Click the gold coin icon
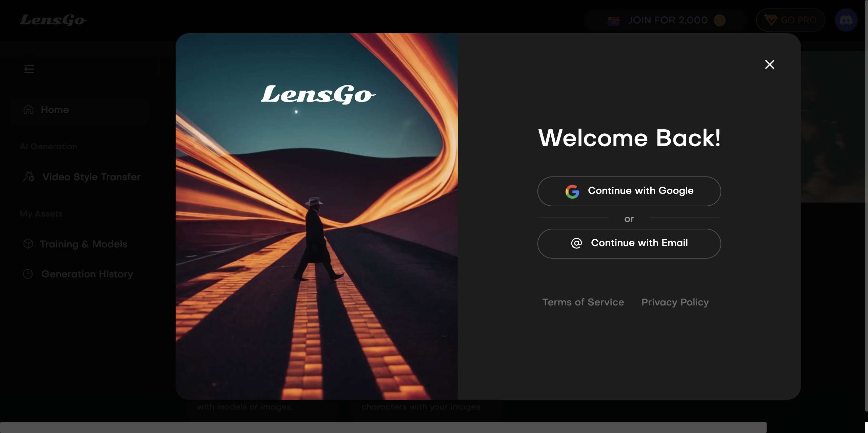 719,20
